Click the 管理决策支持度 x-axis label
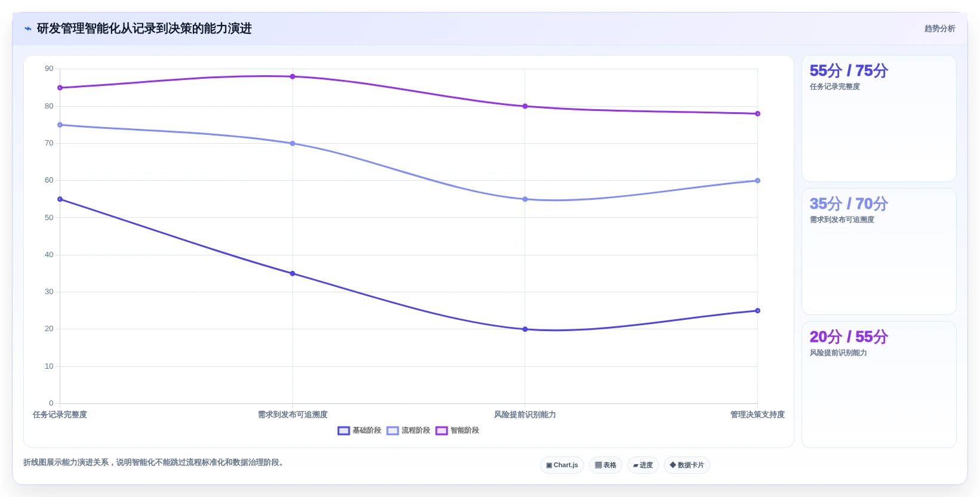This screenshot has height=497, width=980. 757,415
